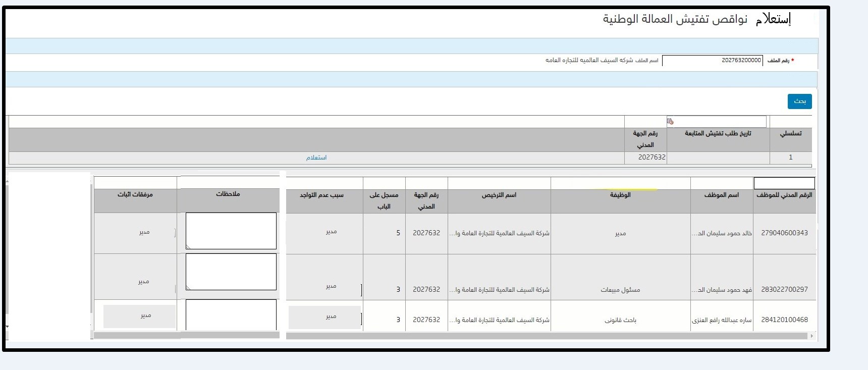Click the value 2027632 in the upper table
Image resolution: width=868 pixels, height=370 pixels.
652,157
